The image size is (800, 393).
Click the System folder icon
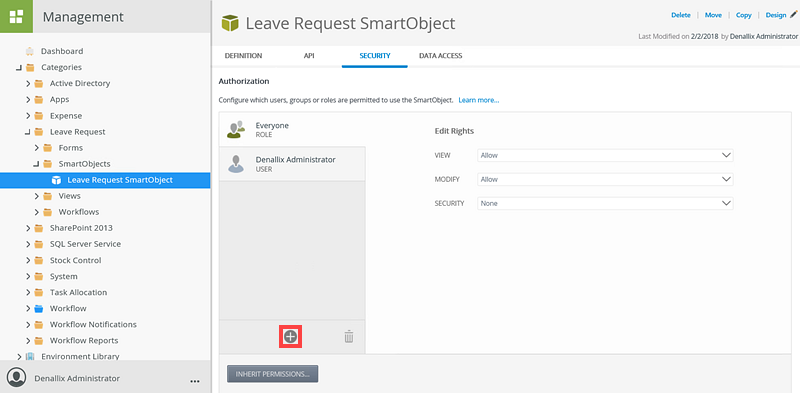[x=39, y=277]
